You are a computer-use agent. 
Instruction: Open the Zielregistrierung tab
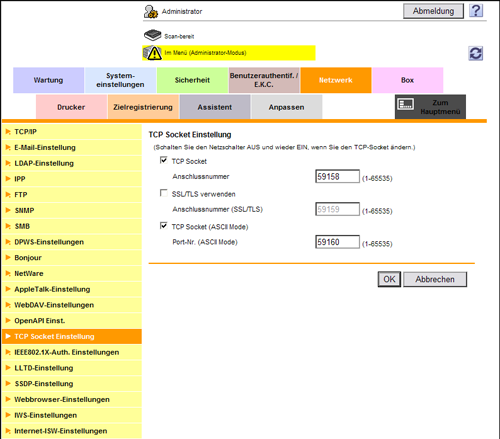click(x=143, y=107)
